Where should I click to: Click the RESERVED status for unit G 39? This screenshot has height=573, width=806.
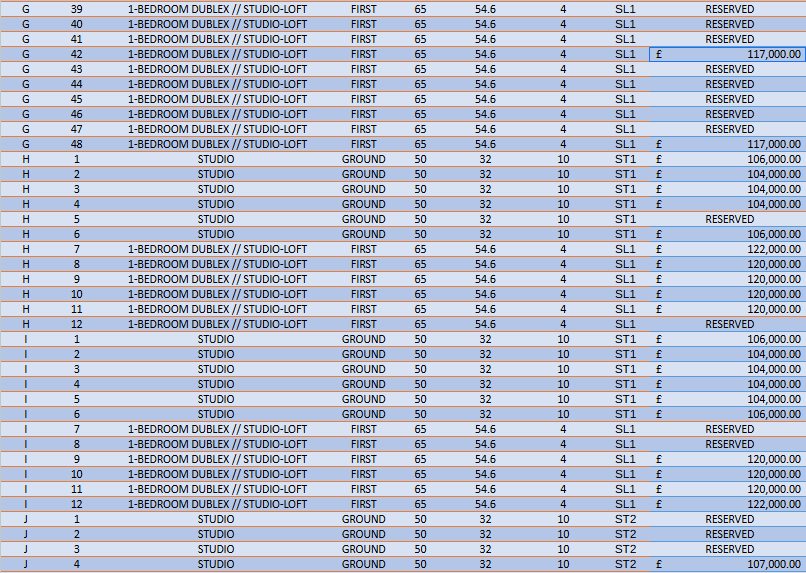729,9
